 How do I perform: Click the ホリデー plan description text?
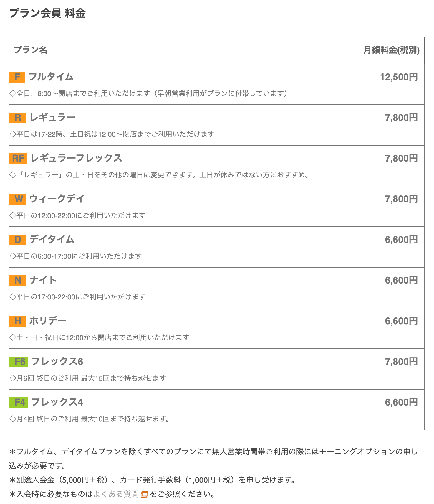100,337
